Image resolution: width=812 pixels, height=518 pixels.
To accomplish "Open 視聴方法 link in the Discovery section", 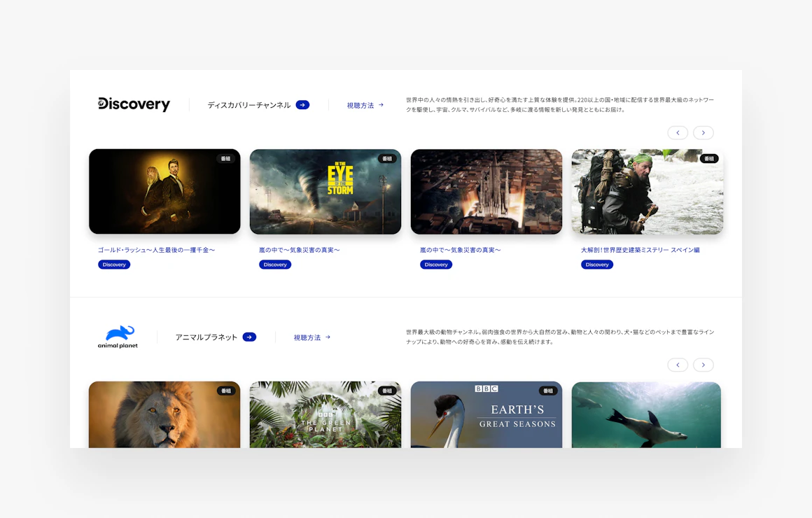I will (x=365, y=105).
